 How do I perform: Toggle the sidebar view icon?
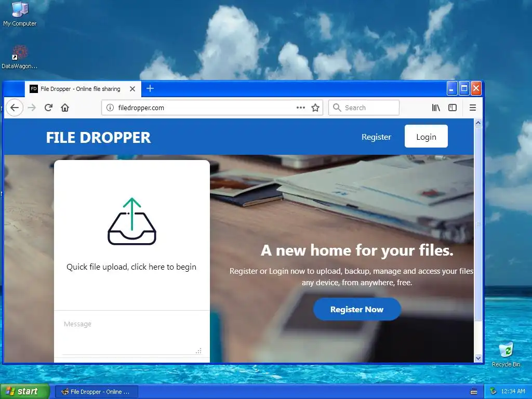click(453, 108)
